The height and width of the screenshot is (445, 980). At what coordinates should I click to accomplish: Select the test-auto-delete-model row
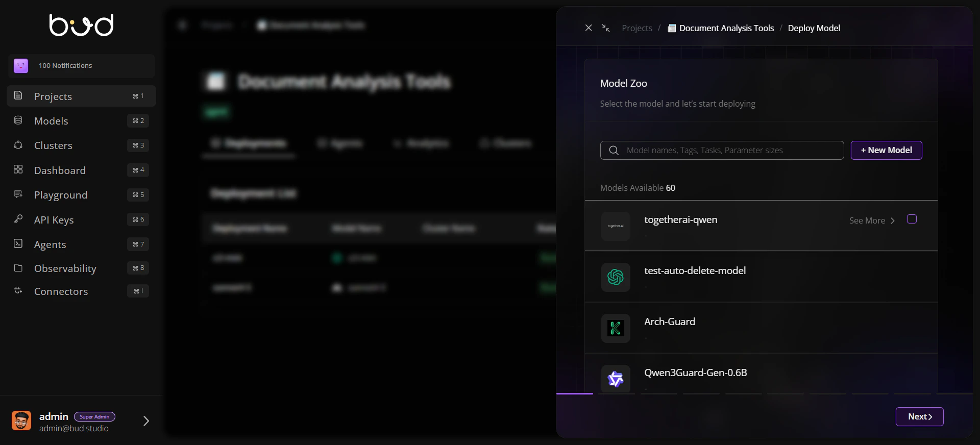761,277
